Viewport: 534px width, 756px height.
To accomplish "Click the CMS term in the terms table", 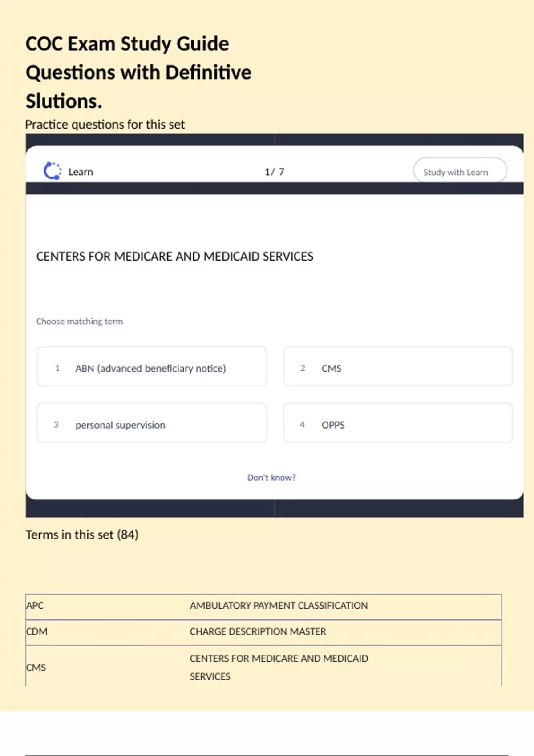I will 36,668.
